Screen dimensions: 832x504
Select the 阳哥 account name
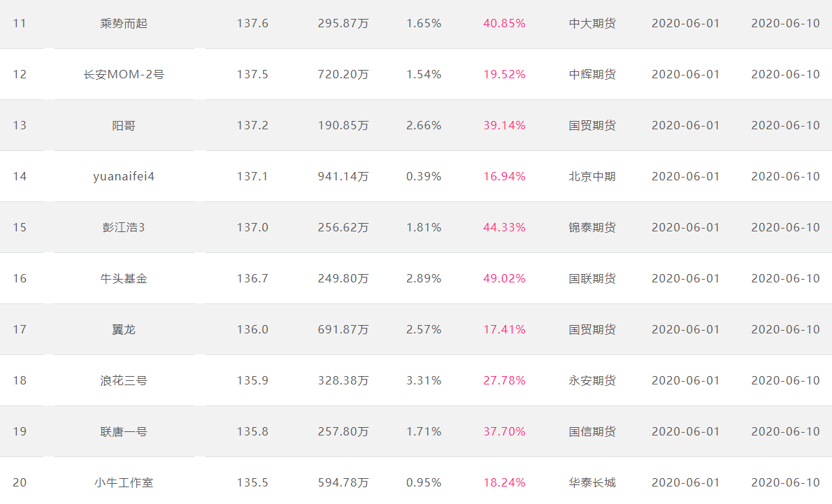point(124,125)
